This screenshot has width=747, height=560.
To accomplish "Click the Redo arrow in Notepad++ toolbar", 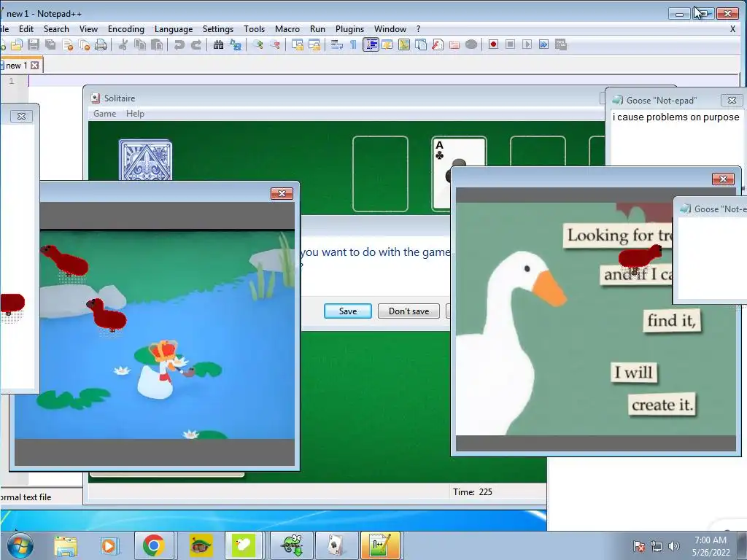I will coord(196,44).
